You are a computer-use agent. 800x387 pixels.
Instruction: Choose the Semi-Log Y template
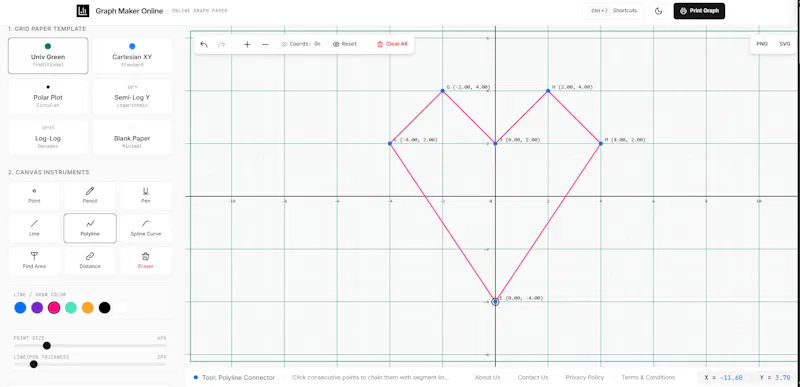click(132, 96)
